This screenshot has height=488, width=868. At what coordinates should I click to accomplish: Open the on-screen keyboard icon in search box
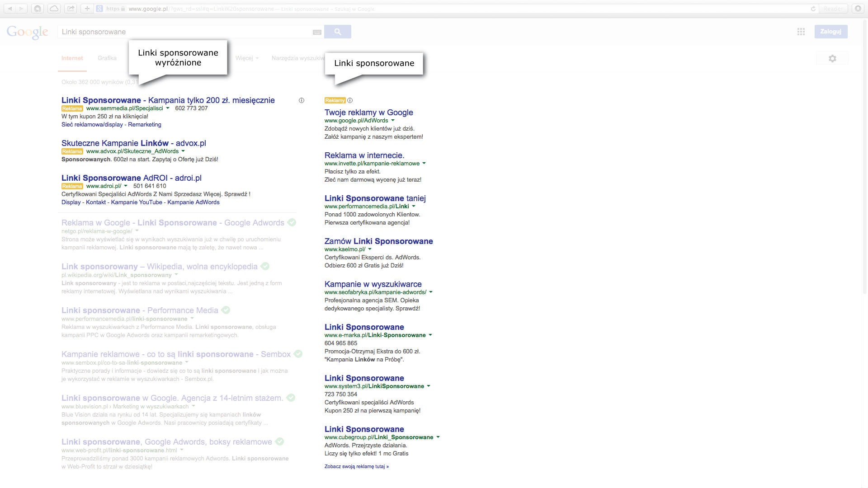(317, 32)
